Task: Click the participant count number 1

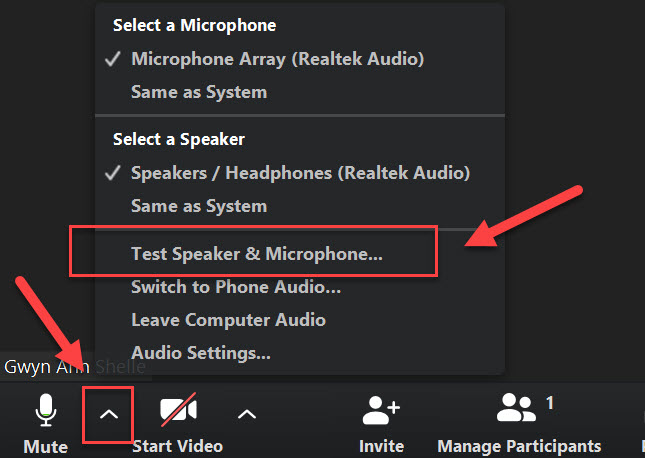Action: pos(550,403)
